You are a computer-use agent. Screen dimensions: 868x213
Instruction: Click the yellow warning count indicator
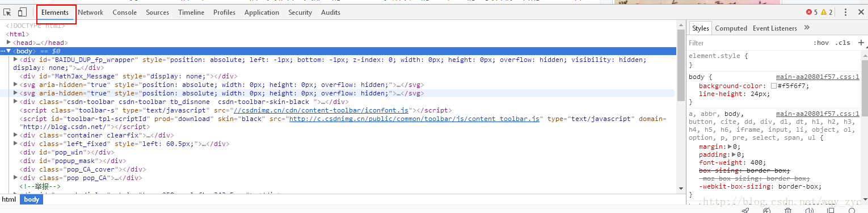click(827, 12)
